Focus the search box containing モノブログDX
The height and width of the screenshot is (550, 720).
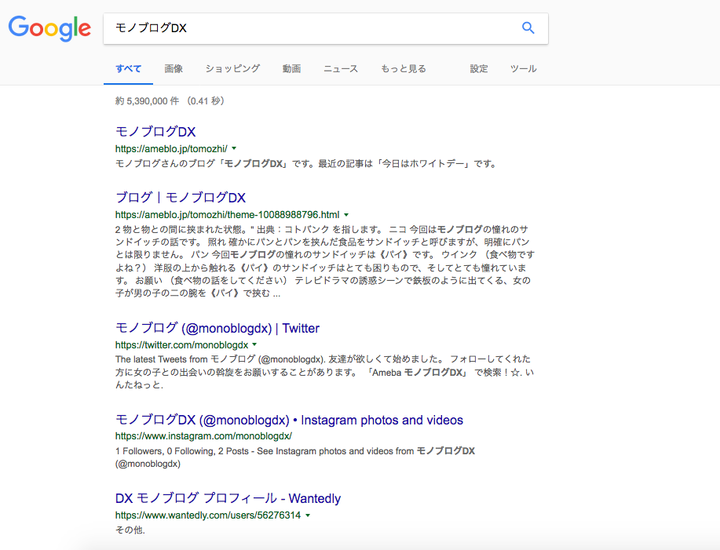326,28
